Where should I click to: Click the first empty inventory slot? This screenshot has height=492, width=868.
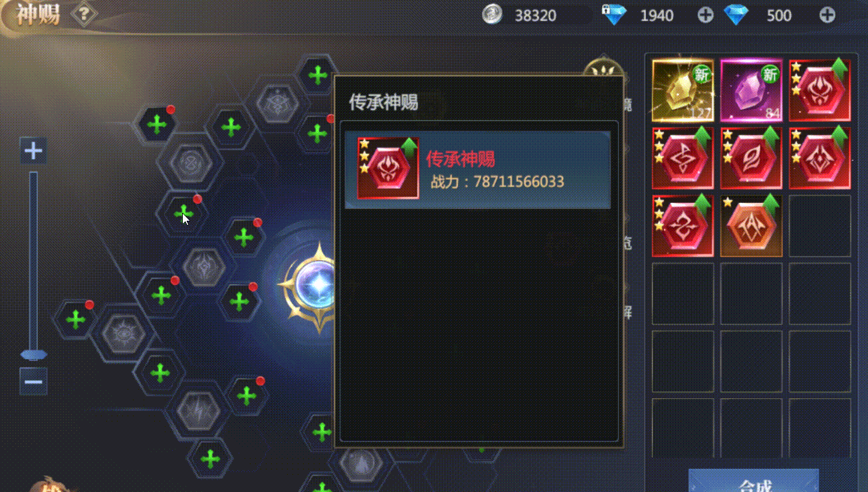(819, 225)
